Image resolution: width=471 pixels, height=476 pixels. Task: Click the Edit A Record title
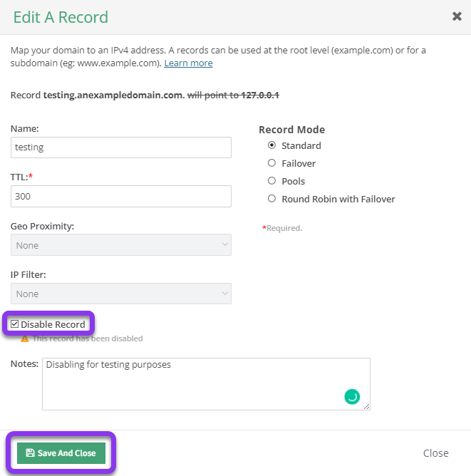pyautogui.click(x=61, y=17)
